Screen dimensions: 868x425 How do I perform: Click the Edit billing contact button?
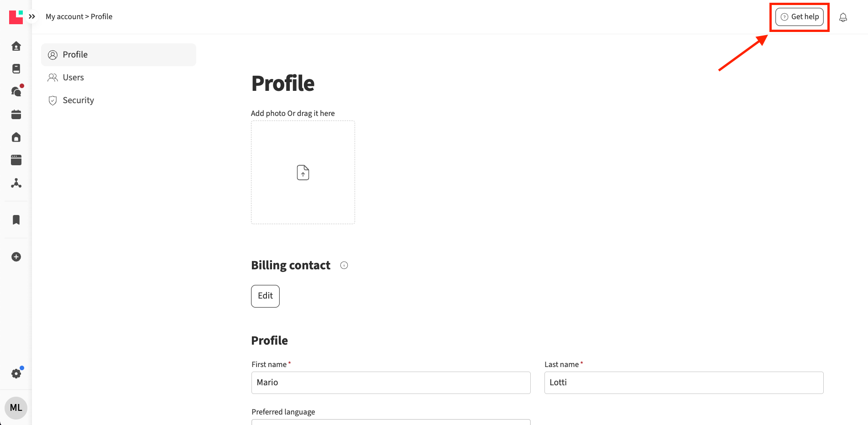[265, 296]
